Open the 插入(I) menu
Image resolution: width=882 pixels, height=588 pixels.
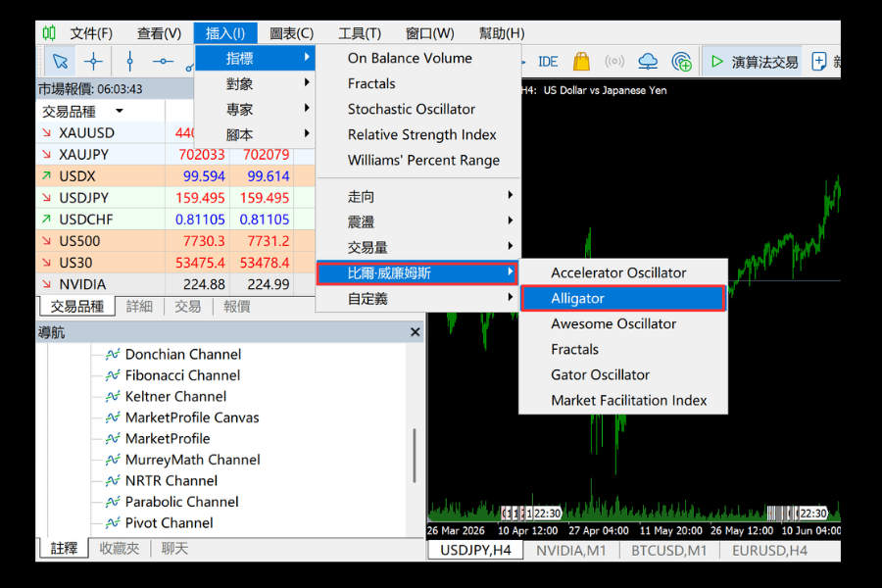point(225,33)
